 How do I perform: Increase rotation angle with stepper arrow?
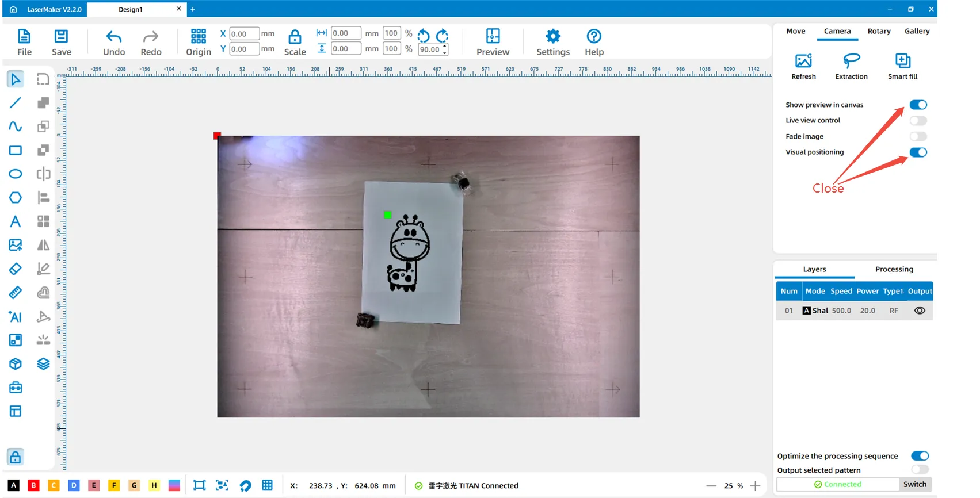point(444,47)
